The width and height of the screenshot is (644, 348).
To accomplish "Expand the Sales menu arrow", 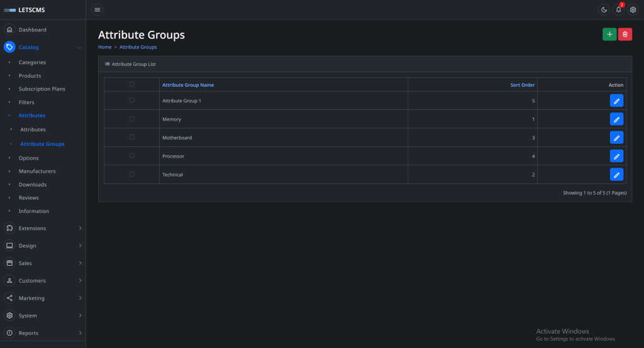I will tap(80, 263).
